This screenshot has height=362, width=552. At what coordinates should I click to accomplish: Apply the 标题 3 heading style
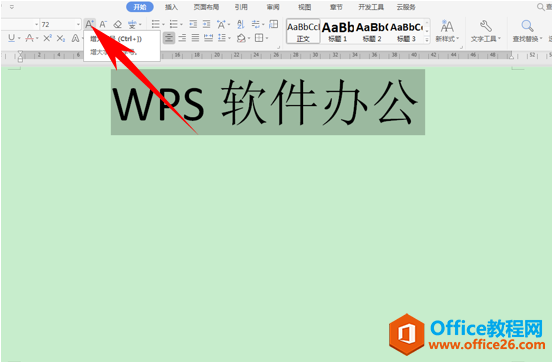pos(406,31)
